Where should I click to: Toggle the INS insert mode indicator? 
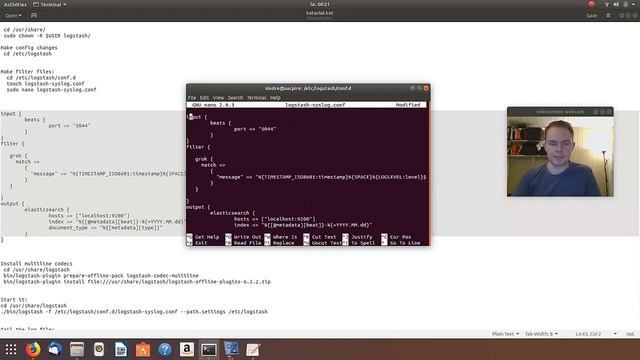[630, 334]
